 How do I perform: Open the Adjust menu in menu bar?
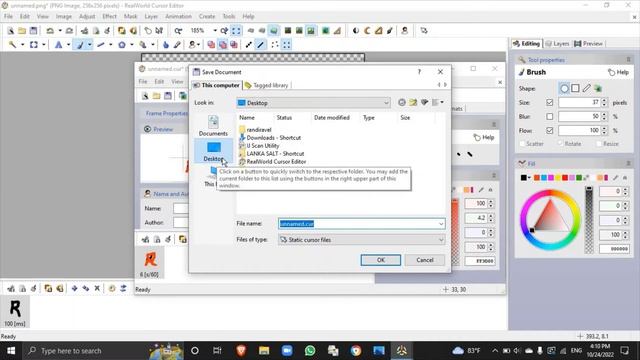point(87,16)
